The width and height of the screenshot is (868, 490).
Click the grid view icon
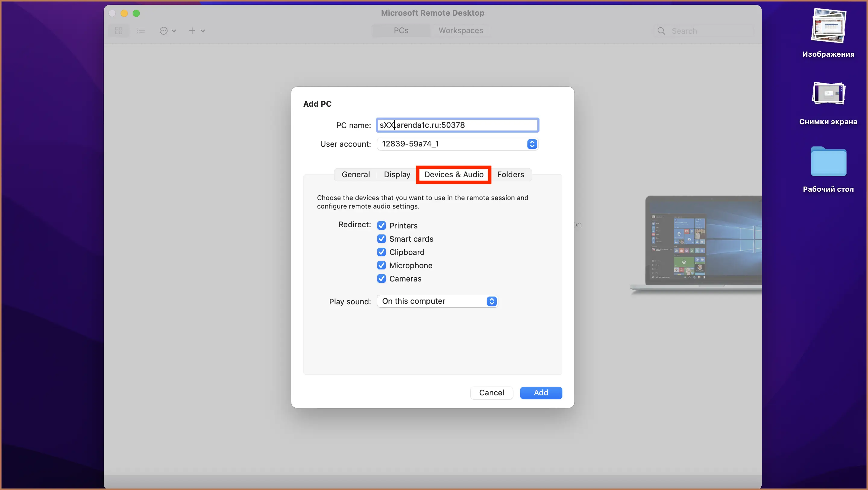(x=119, y=30)
